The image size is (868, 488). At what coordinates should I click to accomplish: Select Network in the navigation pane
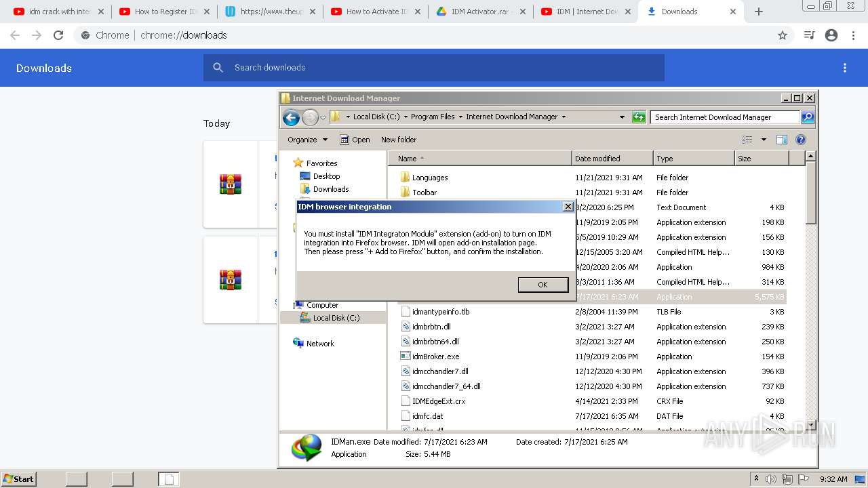click(x=320, y=344)
